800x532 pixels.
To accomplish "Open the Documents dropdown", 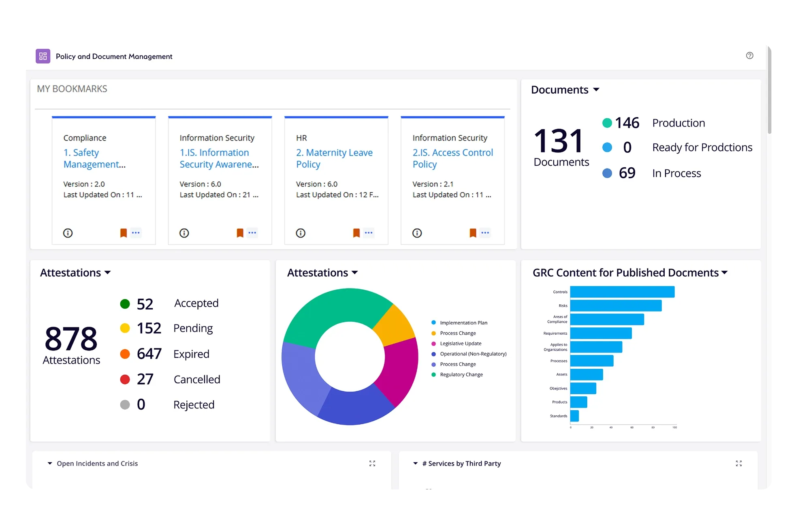I will 596,90.
